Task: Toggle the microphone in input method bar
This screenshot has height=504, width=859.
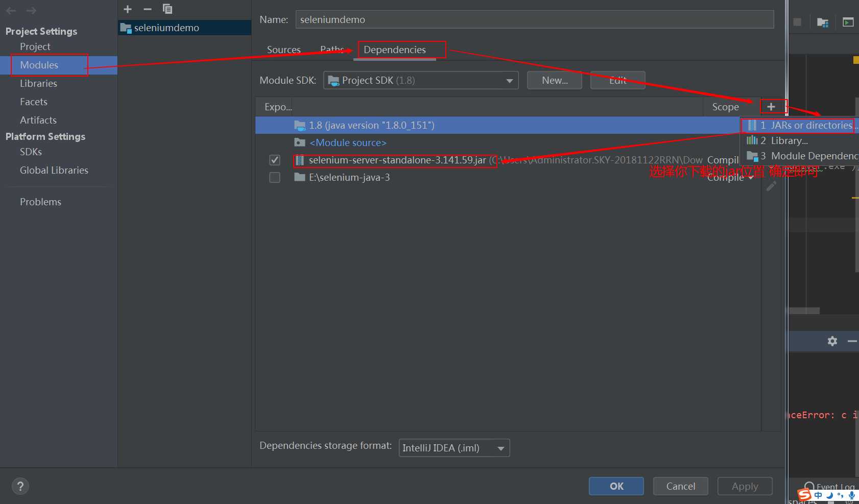Action: point(851,495)
